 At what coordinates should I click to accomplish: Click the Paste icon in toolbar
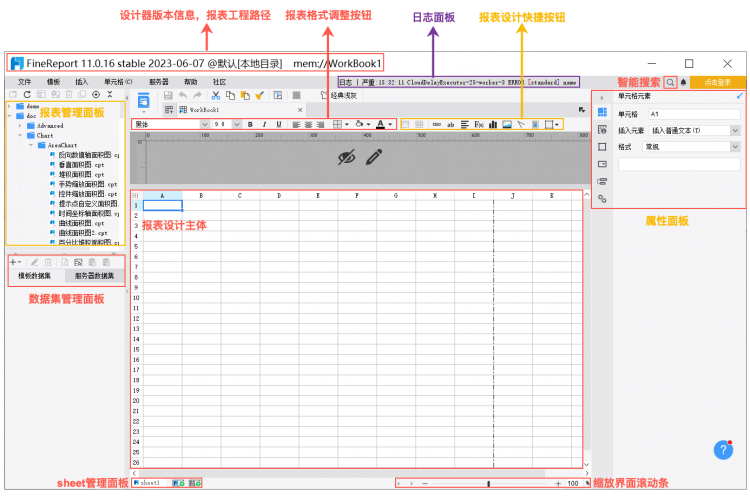click(245, 96)
